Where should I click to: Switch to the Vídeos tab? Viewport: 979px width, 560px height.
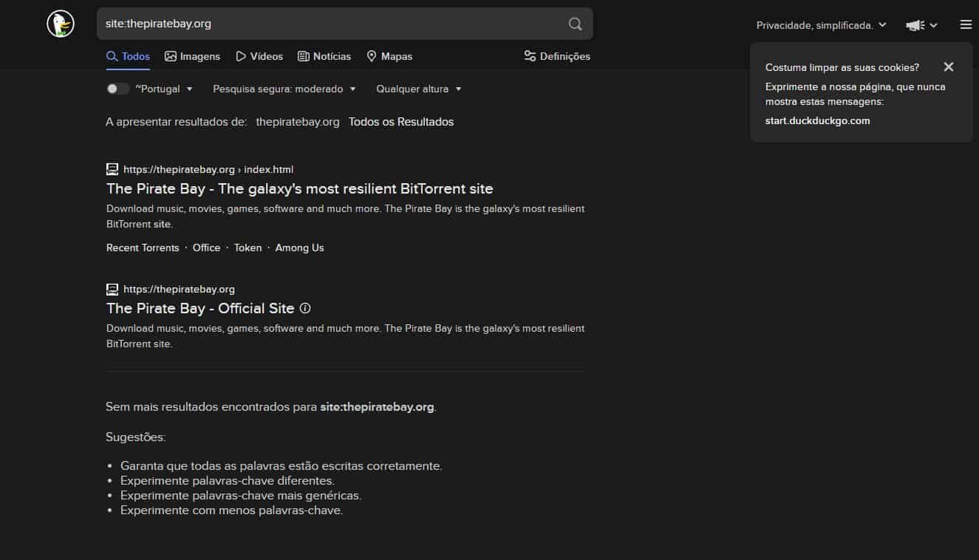(x=259, y=56)
